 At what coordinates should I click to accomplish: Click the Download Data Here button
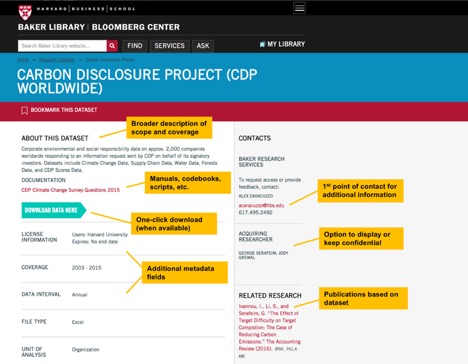point(54,210)
